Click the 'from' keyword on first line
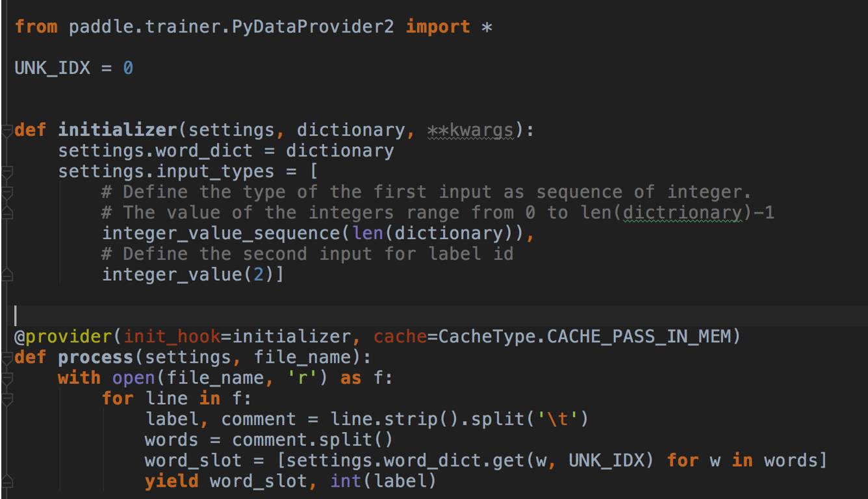868x499 pixels. 36,27
